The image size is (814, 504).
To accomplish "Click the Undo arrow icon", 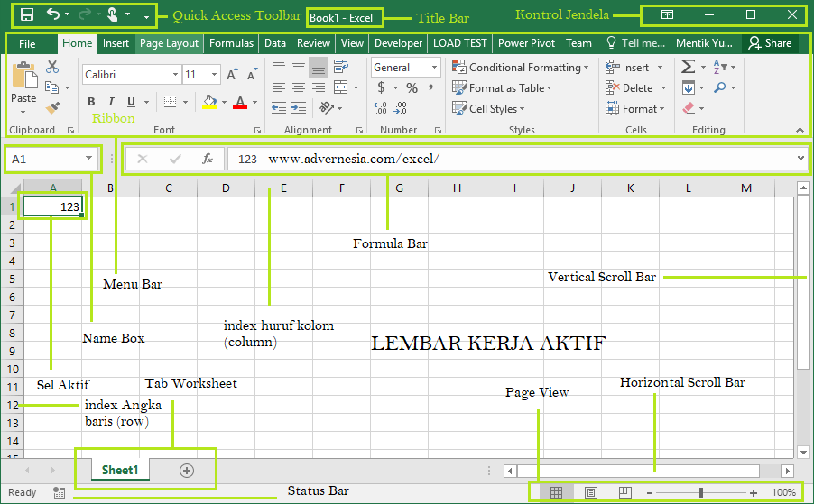I will tap(53, 14).
